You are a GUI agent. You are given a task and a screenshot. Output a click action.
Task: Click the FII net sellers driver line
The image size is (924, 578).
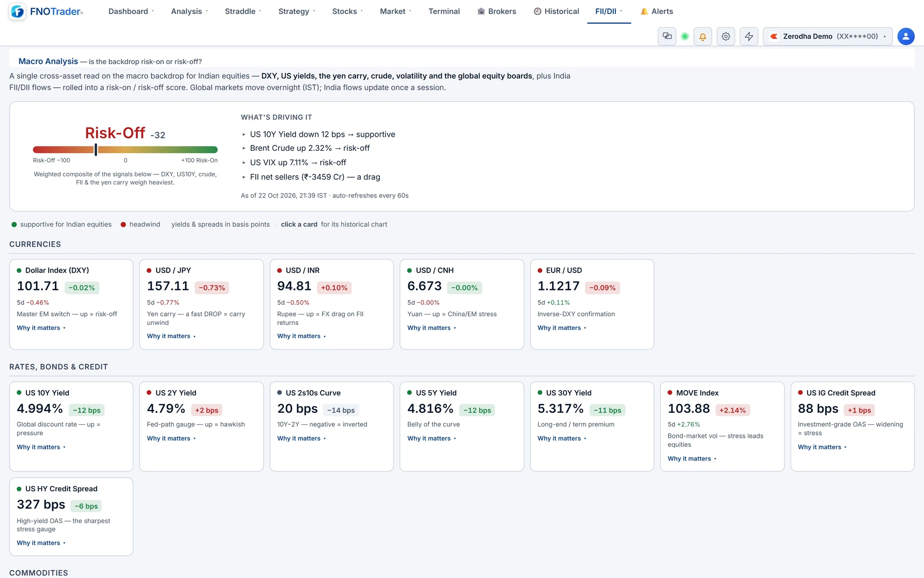coord(315,177)
